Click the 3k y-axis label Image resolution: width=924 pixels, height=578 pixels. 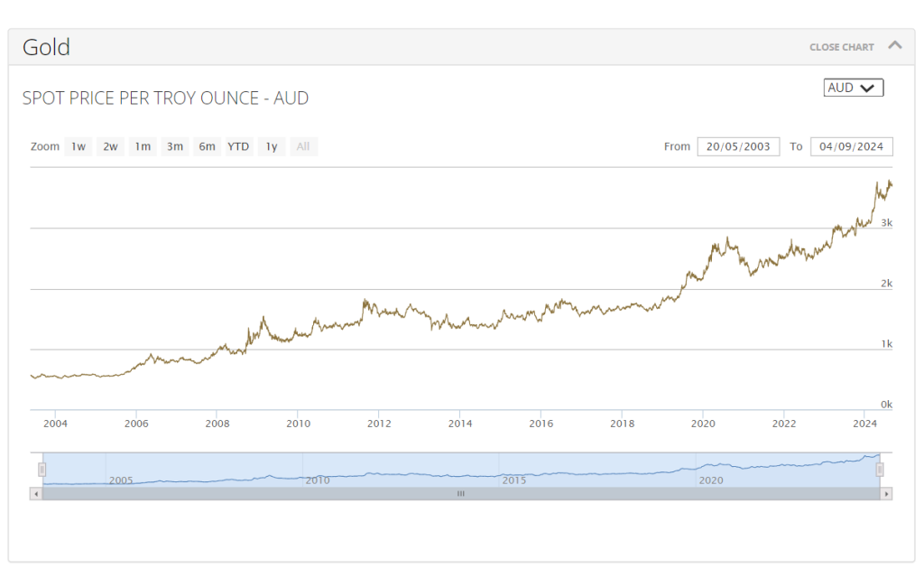tap(886, 222)
